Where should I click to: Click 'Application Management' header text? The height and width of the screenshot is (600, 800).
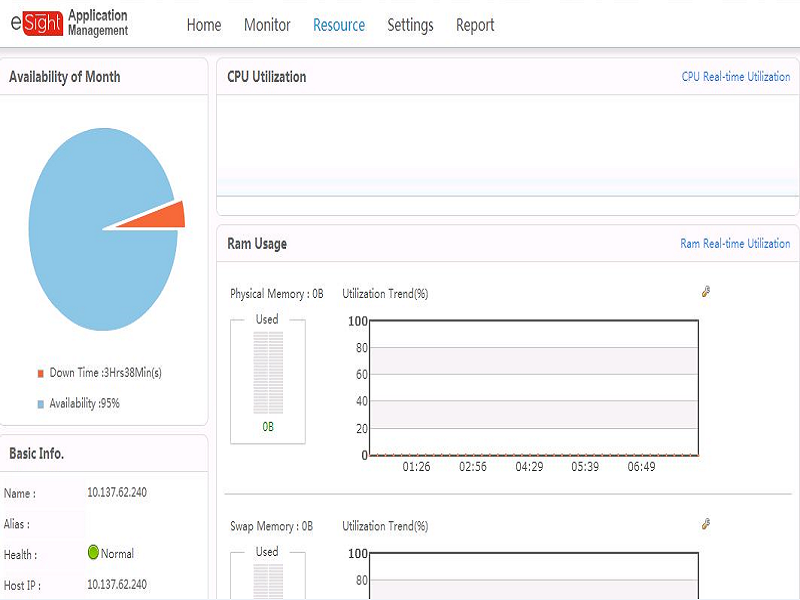(98, 23)
